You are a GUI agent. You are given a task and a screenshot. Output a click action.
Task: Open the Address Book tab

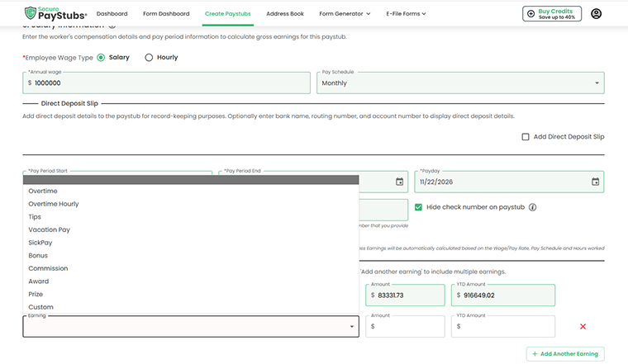point(285,13)
